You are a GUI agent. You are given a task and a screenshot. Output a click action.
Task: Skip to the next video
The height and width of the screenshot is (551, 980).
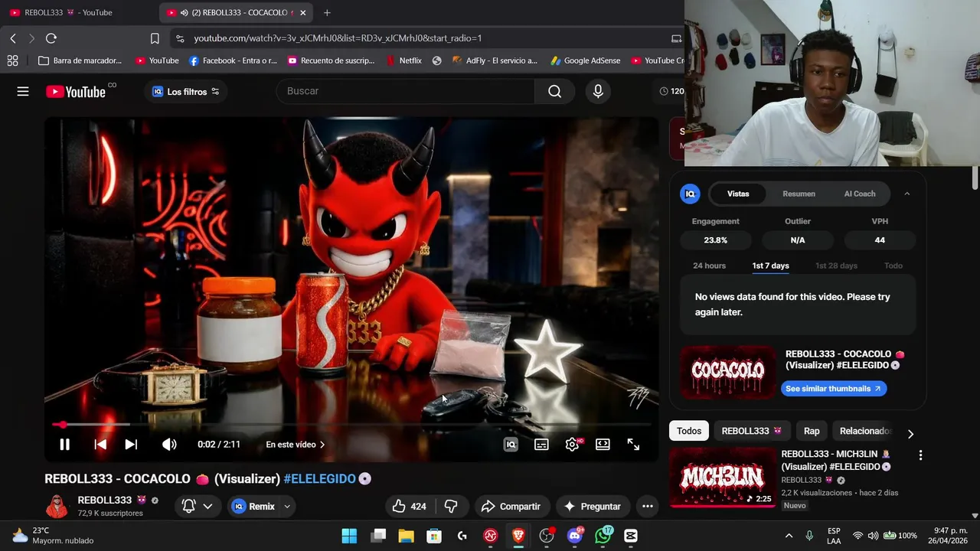pyautogui.click(x=131, y=445)
